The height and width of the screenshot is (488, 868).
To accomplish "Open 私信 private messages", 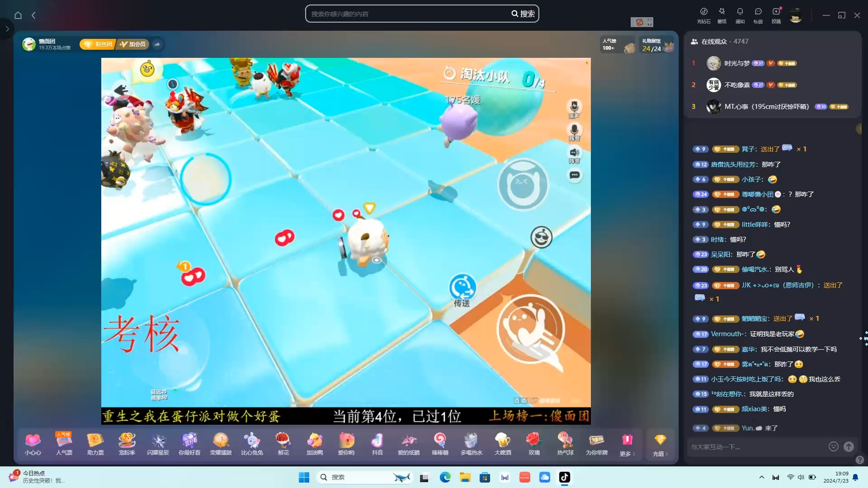I will 758,15.
